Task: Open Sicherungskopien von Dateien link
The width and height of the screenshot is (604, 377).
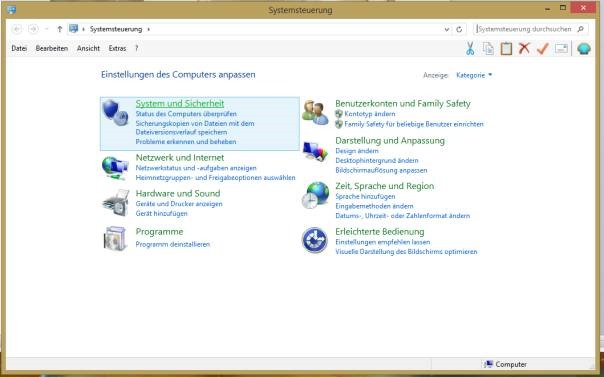Action: [195, 128]
